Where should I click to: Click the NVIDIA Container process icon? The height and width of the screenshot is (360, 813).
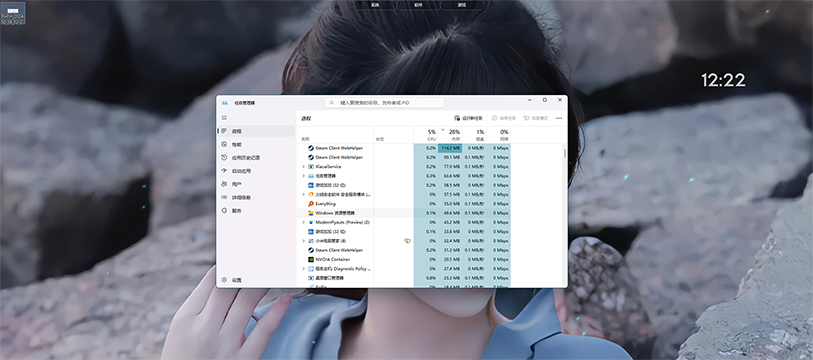(311, 259)
